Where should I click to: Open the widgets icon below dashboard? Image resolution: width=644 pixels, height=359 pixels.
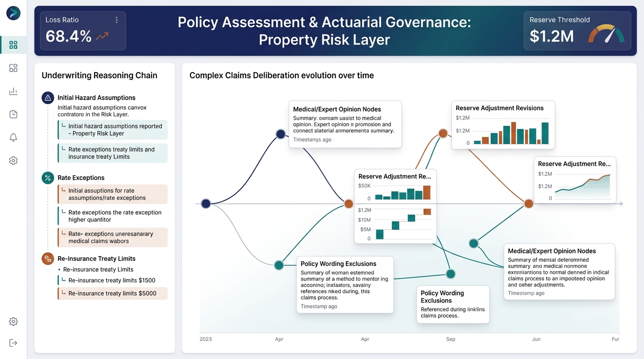pyautogui.click(x=13, y=68)
